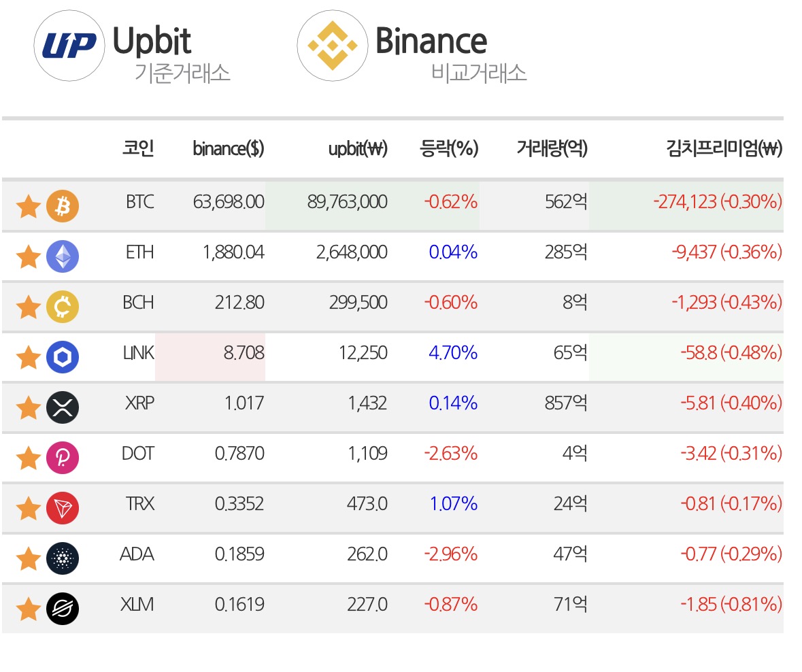Click the Upbit exchange logo

point(69,46)
